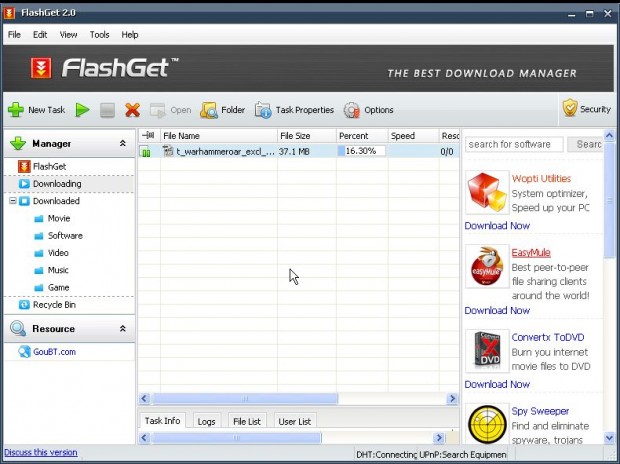Click the software Search button

click(585, 144)
